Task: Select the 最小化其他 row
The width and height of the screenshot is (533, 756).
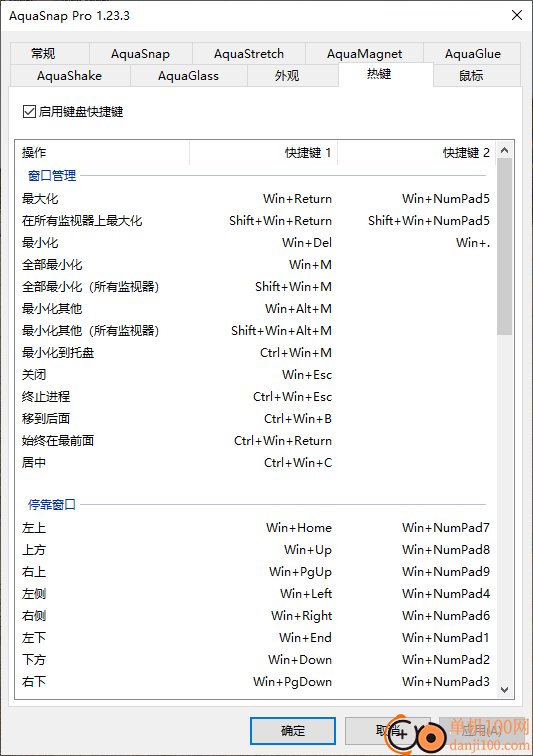Action: pos(256,309)
